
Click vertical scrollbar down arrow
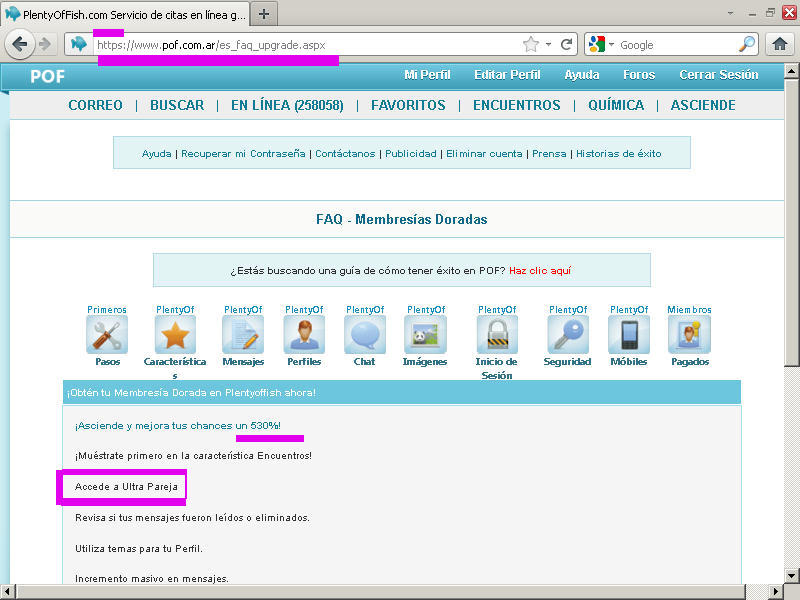(x=791, y=576)
